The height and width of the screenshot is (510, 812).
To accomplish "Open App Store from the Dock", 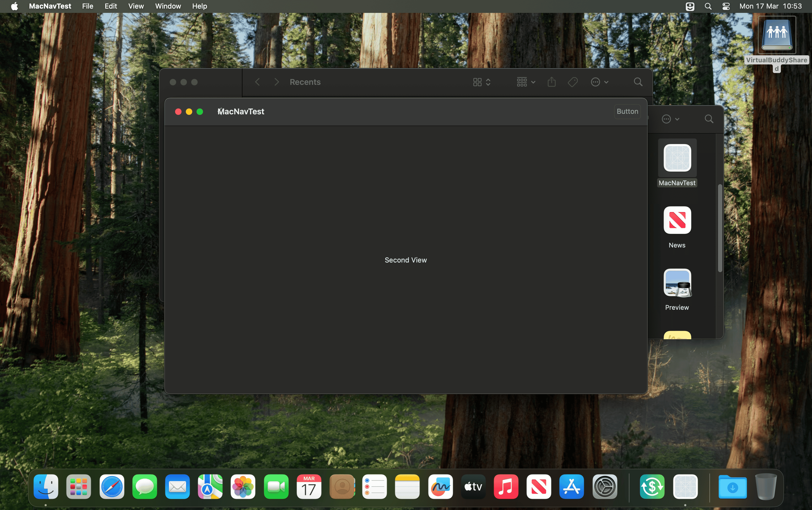I will (x=572, y=486).
